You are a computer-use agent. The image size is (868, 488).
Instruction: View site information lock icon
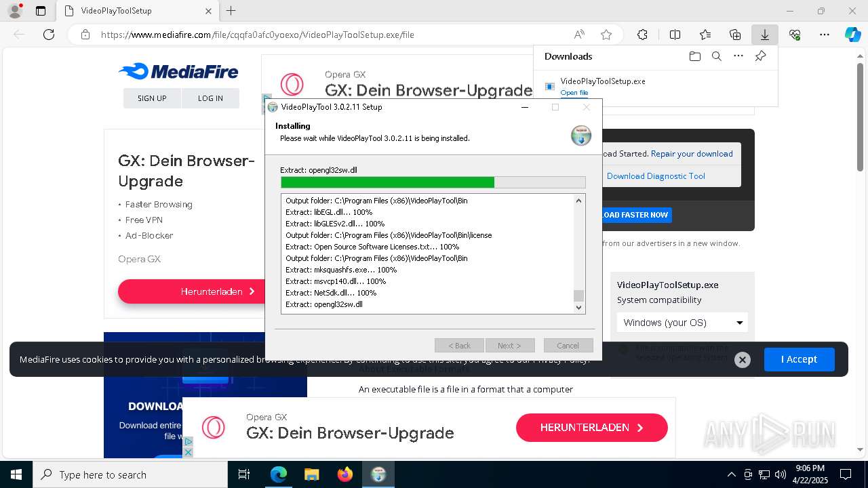click(x=85, y=35)
